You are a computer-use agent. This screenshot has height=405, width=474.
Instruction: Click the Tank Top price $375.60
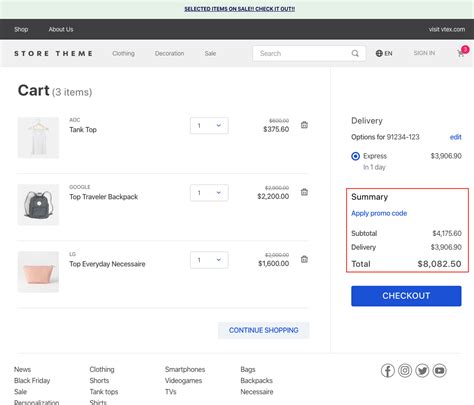[x=276, y=129]
